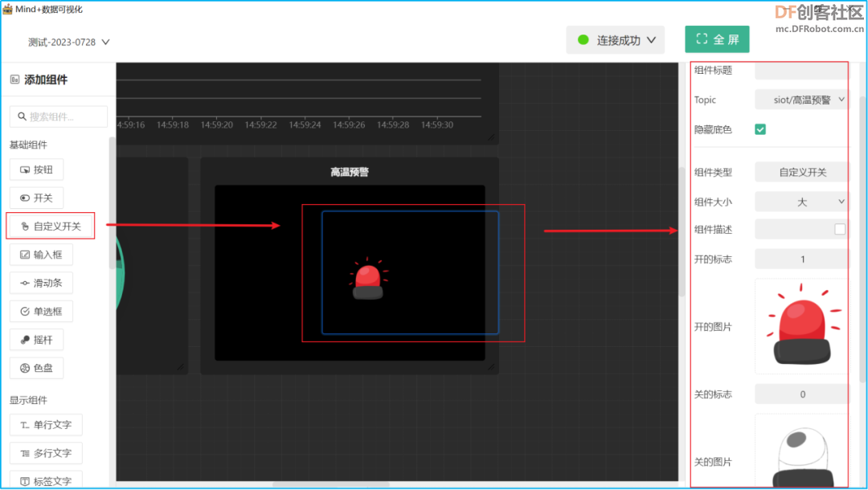The width and height of the screenshot is (868, 490).
Task: Select the 高温预警 panel title
Action: [350, 172]
